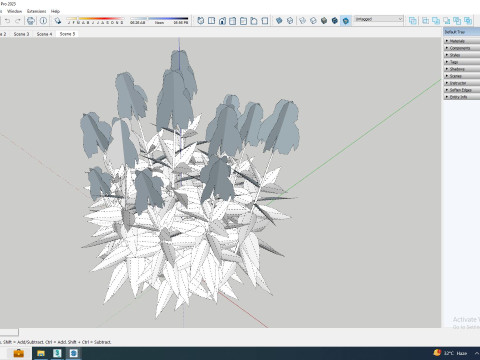Open File Explorer from the taskbar
480x360 pixels.
tap(41, 353)
